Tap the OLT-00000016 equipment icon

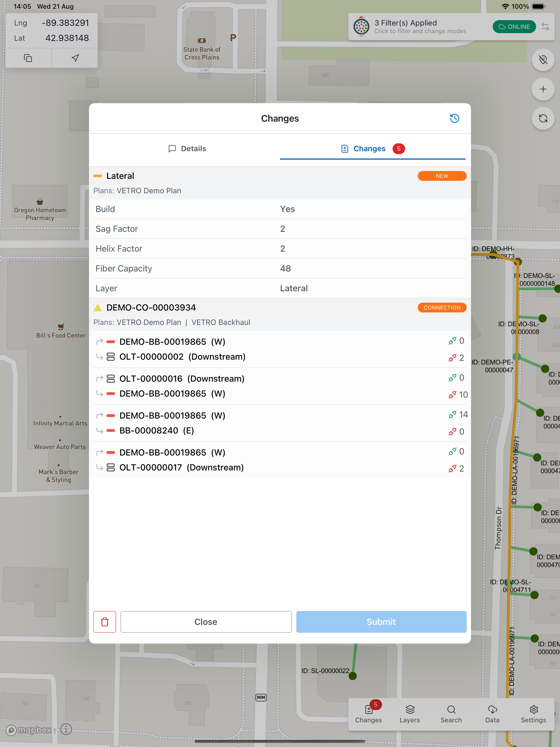tap(111, 379)
